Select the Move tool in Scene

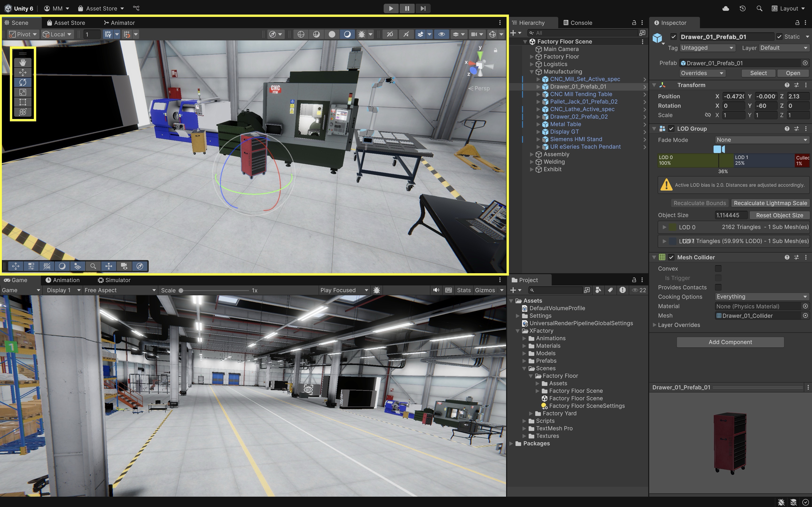(x=23, y=73)
